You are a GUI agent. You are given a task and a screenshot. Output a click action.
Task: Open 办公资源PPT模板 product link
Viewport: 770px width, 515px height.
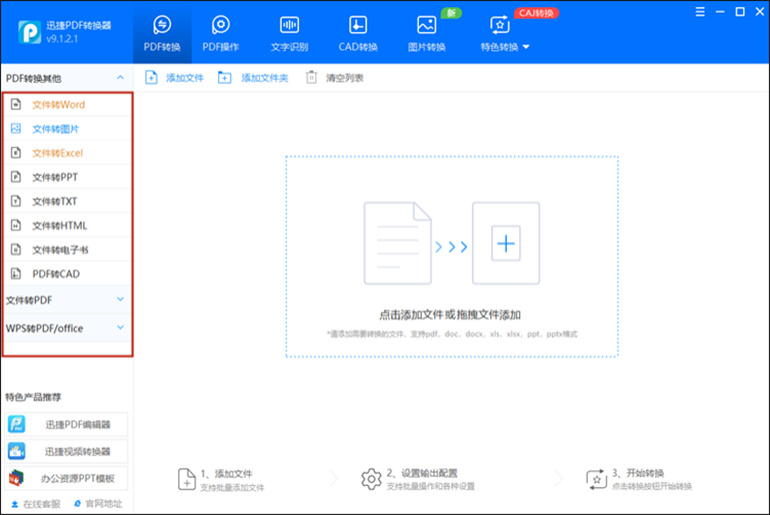coord(66,478)
